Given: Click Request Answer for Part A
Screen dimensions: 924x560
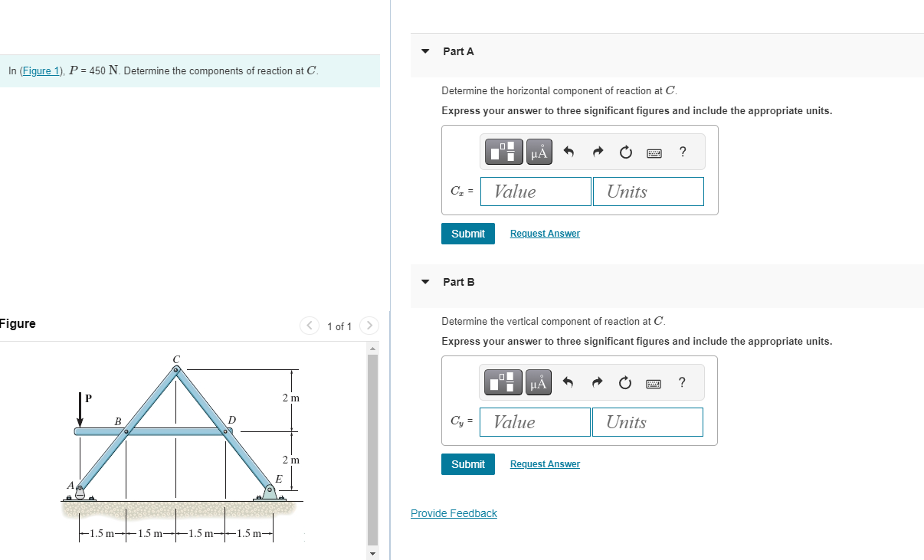Looking at the screenshot, I should 545,233.
